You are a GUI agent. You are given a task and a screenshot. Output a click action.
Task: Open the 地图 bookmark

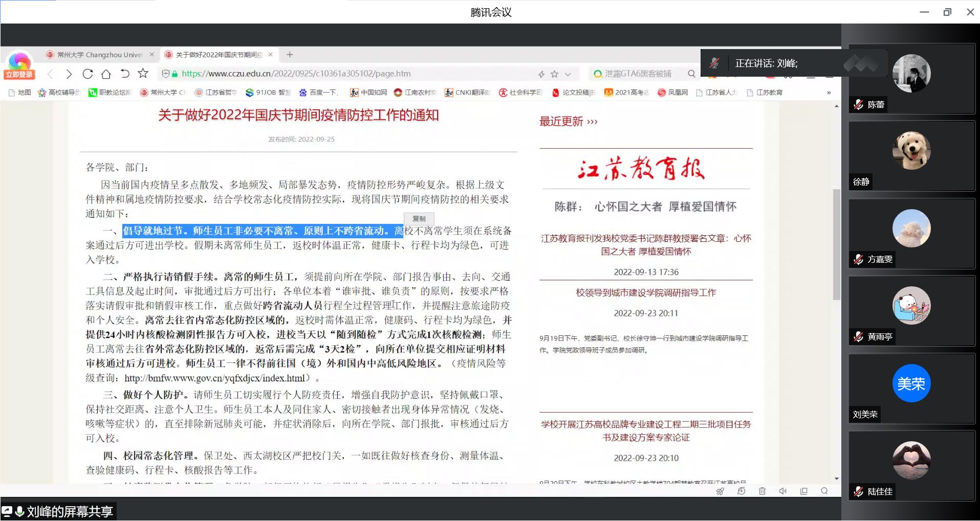pos(20,93)
